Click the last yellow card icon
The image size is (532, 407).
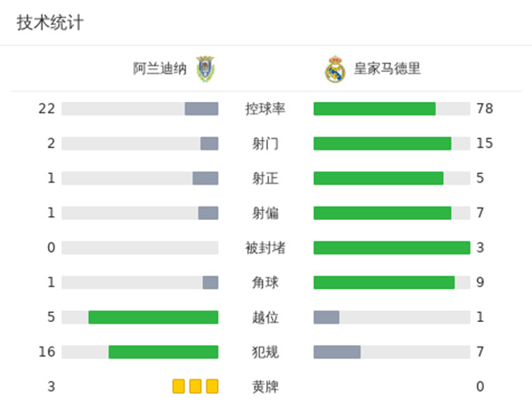pyautogui.click(x=212, y=386)
